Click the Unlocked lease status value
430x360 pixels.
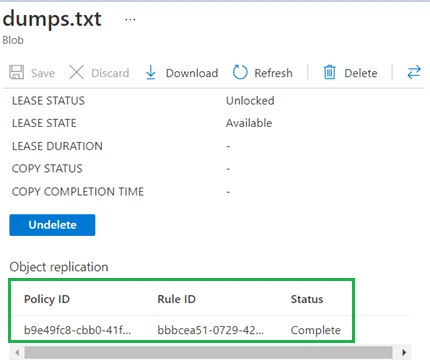pos(250,101)
